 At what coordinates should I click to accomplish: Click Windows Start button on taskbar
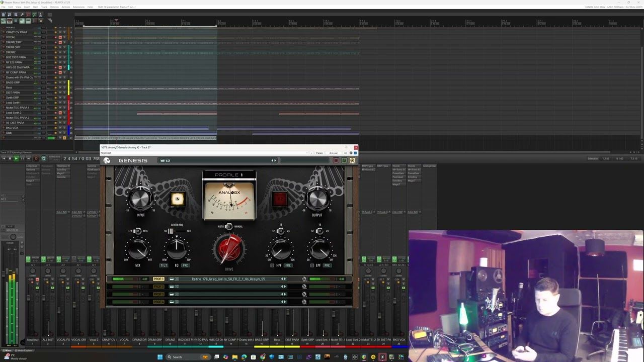[160, 357]
